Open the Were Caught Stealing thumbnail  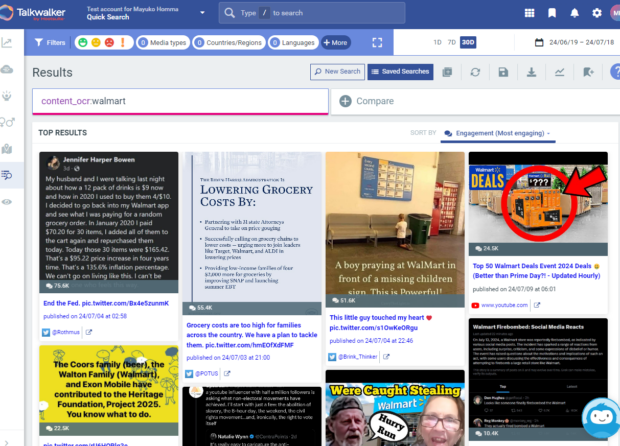395,408
